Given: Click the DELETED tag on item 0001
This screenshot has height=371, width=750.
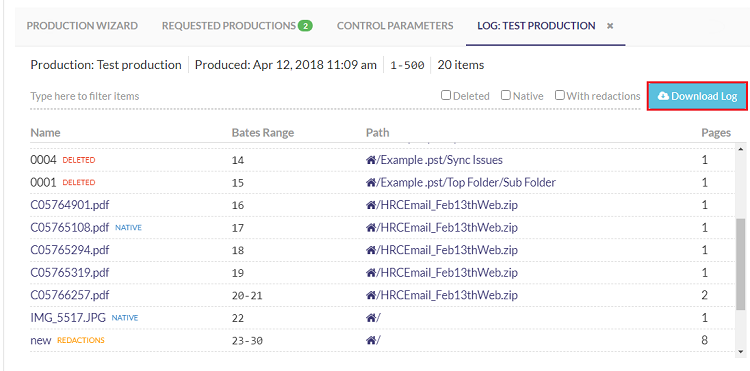Looking at the screenshot, I should click(79, 183).
